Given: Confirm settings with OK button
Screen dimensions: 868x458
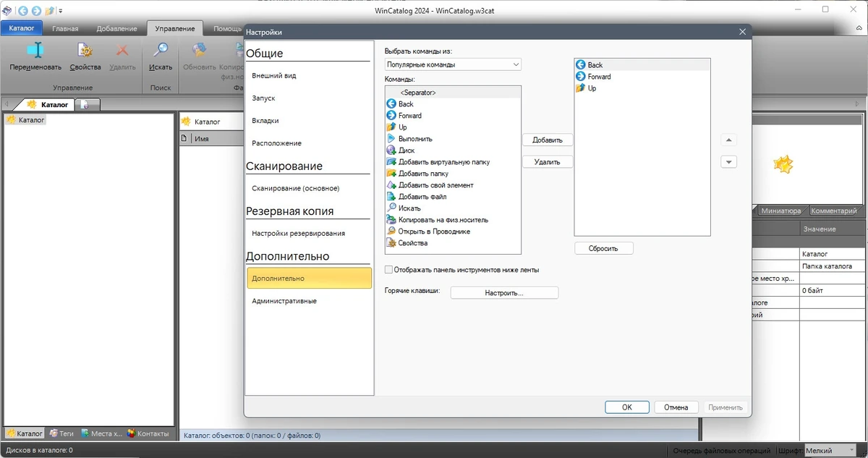Looking at the screenshot, I should (x=627, y=407).
